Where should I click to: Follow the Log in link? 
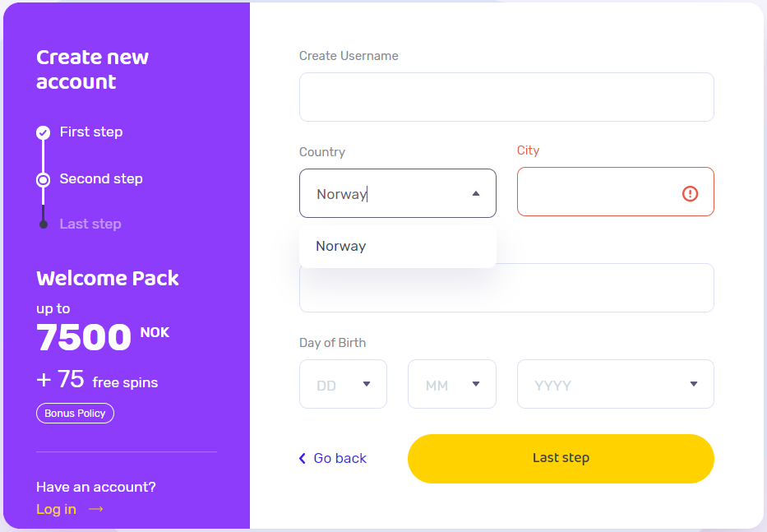click(56, 510)
